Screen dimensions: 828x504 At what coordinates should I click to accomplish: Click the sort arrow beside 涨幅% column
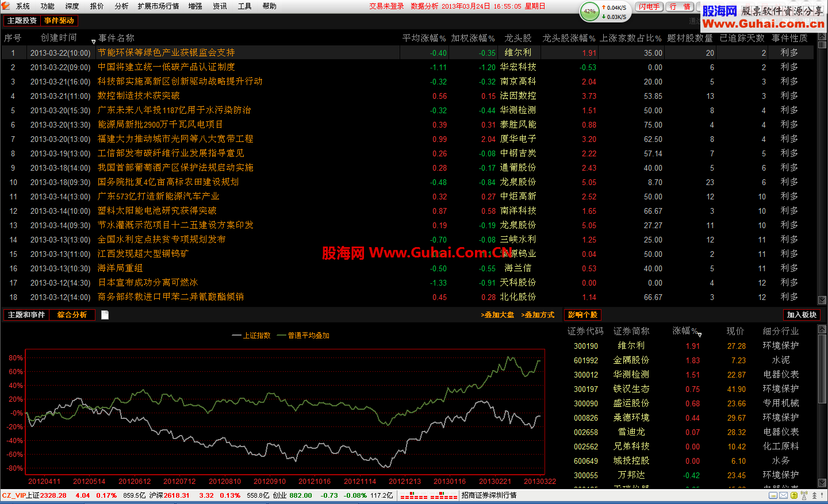[699, 334]
